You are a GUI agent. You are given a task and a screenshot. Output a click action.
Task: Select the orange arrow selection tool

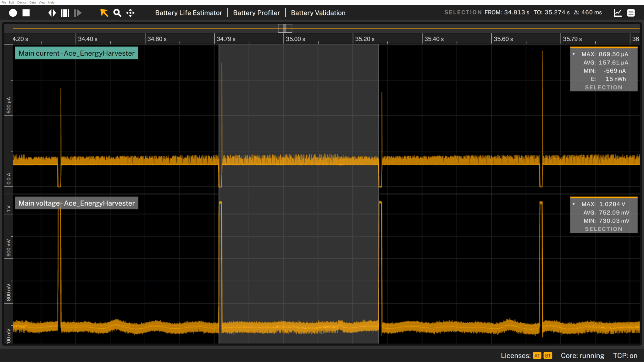104,13
